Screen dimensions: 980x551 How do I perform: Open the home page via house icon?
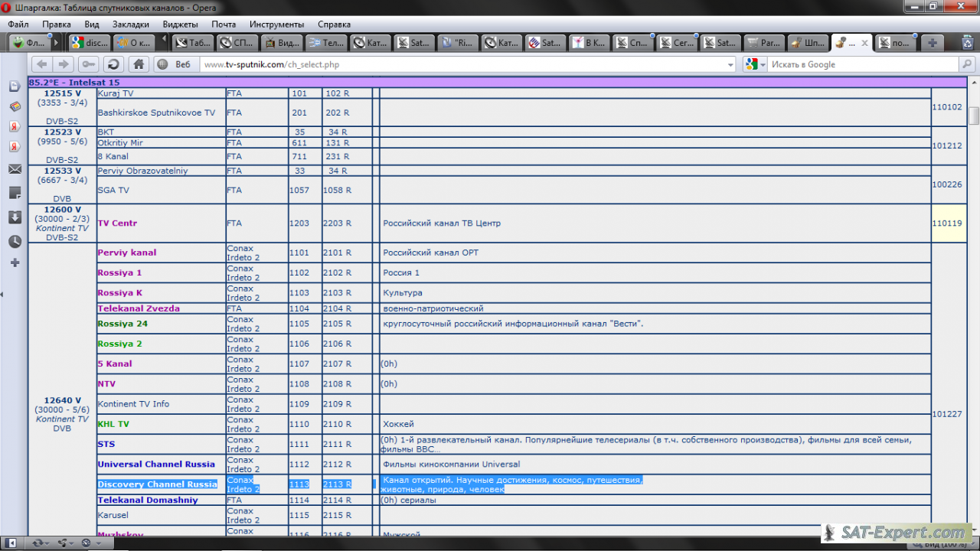click(x=138, y=64)
